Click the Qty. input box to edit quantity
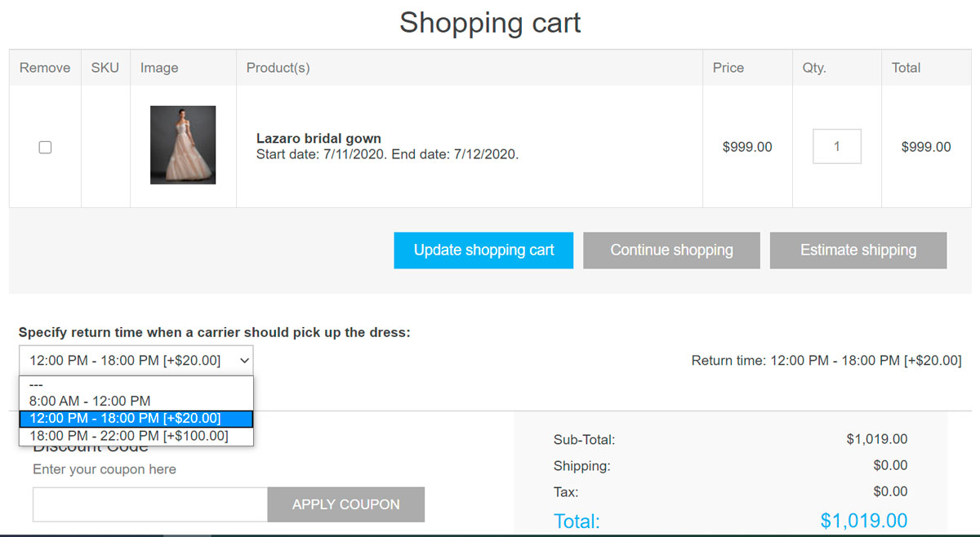The width and height of the screenshot is (980, 537). (x=836, y=146)
